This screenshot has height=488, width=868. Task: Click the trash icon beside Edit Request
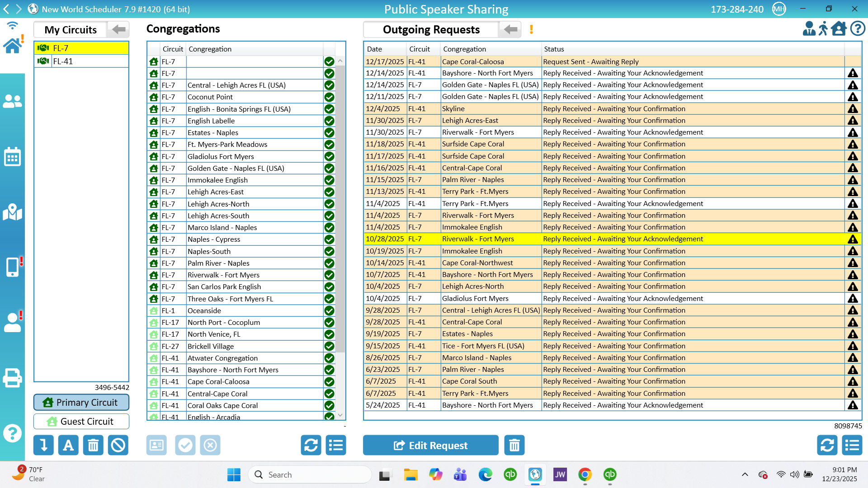tap(514, 446)
